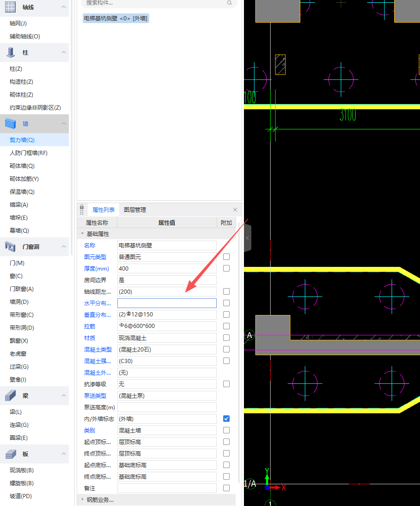Click the lock icon beside 属性列表
420x506 pixels.
tap(82, 207)
